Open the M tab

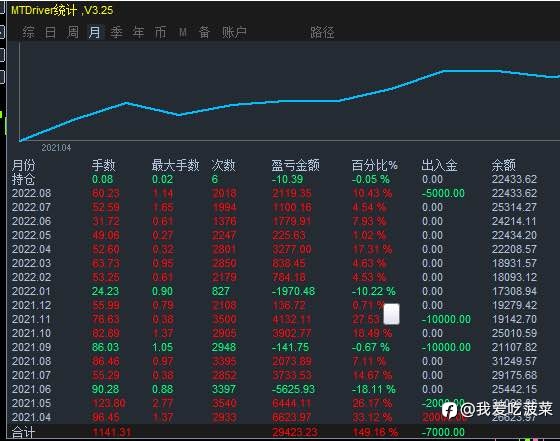[x=183, y=33]
